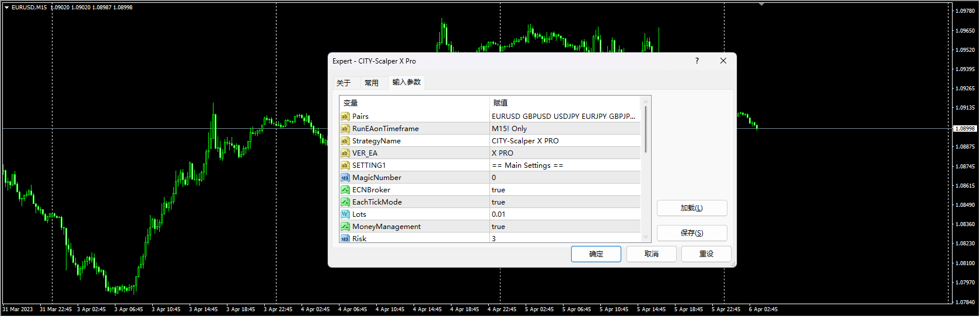Screen dimensions: 980x317
Task: Click the ECNBroker boolean icon
Action: pyautogui.click(x=345, y=190)
